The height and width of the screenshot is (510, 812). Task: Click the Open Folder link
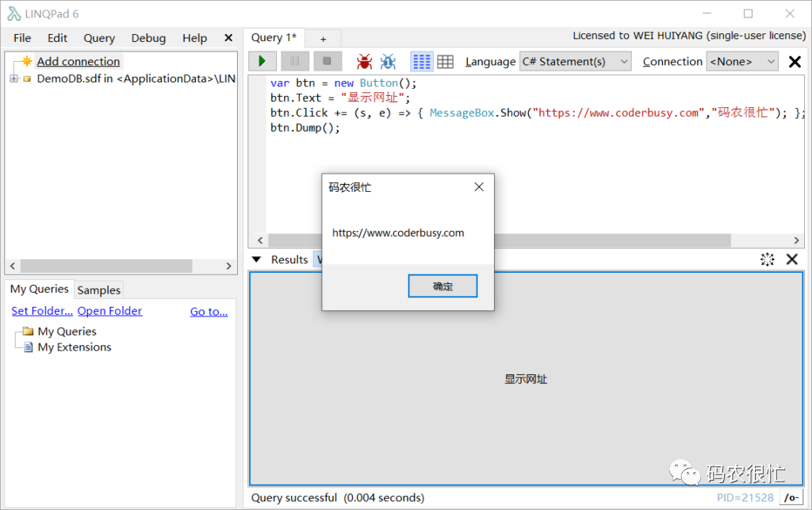(109, 311)
